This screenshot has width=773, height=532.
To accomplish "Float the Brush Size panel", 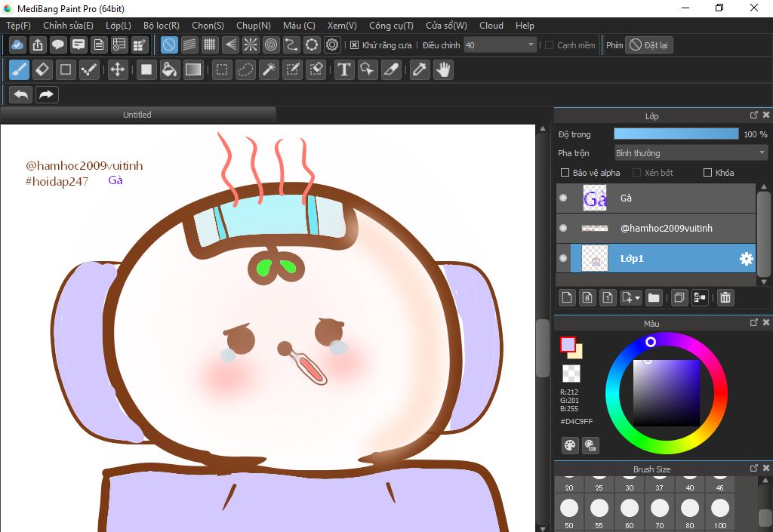I will tap(754, 468).
